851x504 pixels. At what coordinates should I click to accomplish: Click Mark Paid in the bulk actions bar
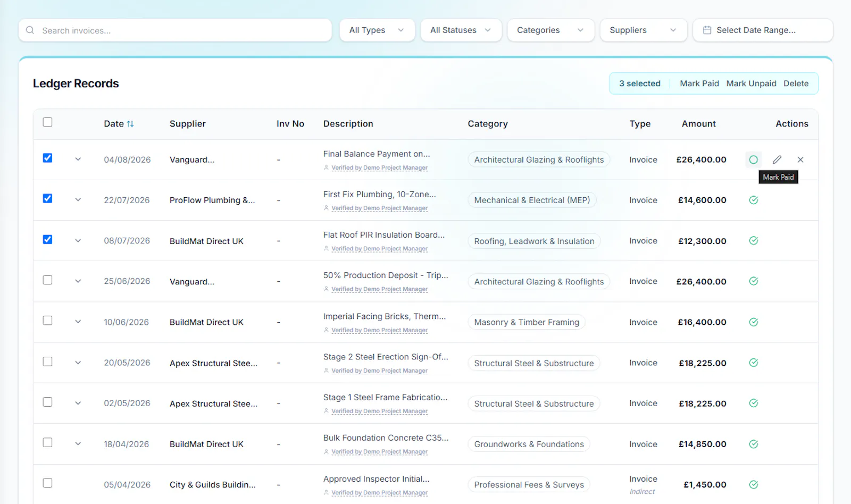[699, 83]
